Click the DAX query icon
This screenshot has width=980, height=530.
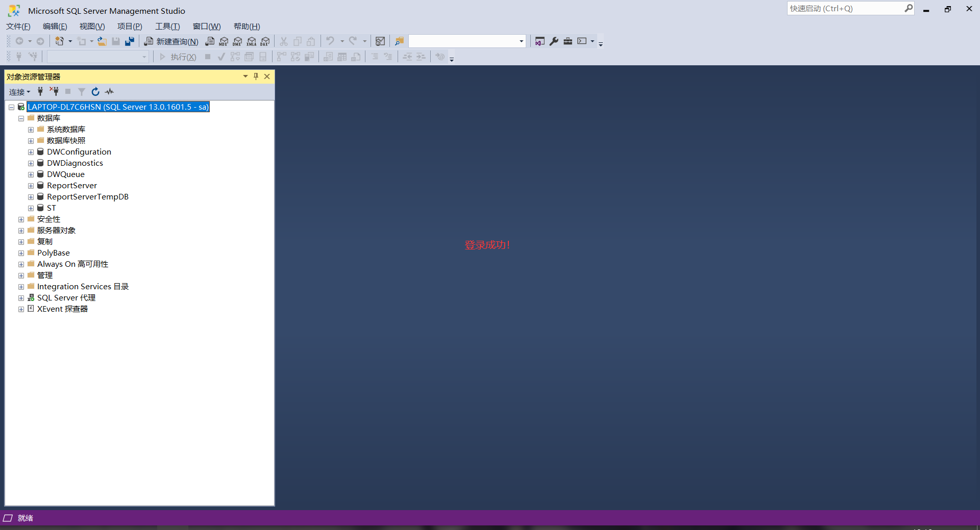[265, 41]
